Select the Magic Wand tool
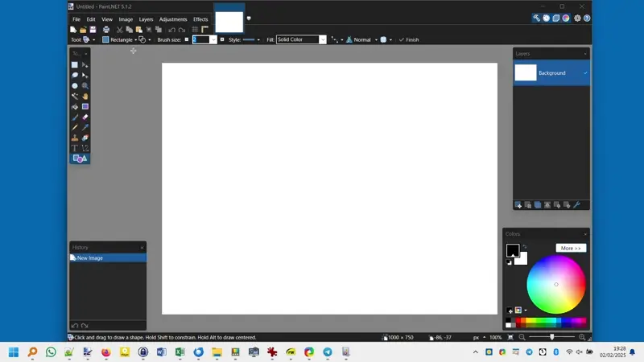 pos(74,96)
